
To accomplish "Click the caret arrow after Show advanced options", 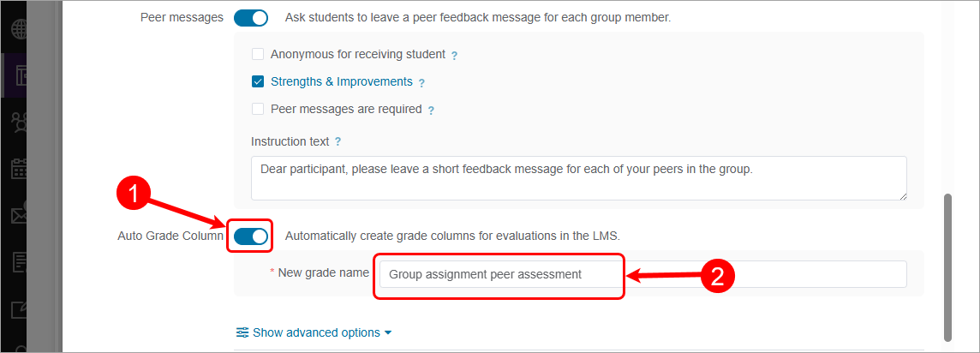I will [x=388, y=332].
